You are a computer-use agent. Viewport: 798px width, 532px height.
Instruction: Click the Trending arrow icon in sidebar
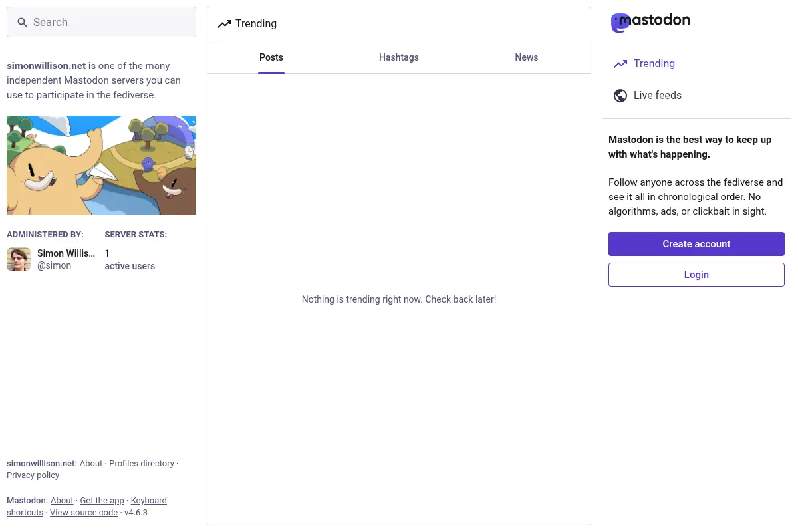pyautogui.click(x=620, y=64)
